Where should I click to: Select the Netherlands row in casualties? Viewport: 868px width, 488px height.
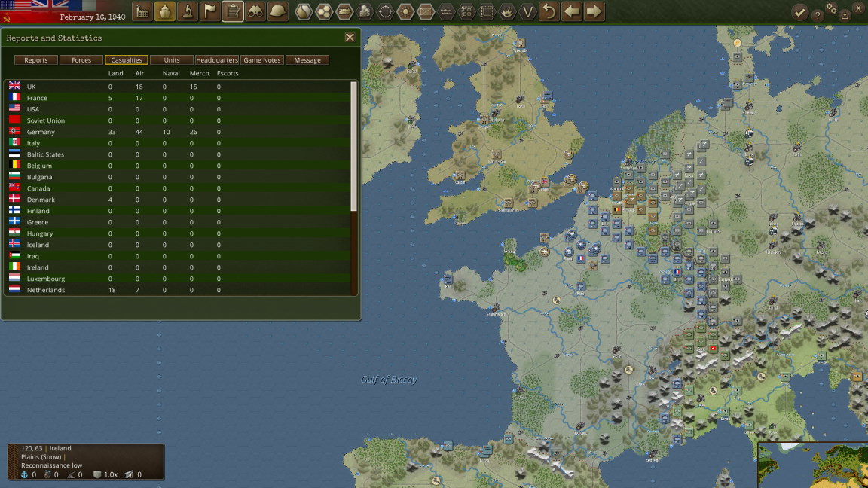177,290
